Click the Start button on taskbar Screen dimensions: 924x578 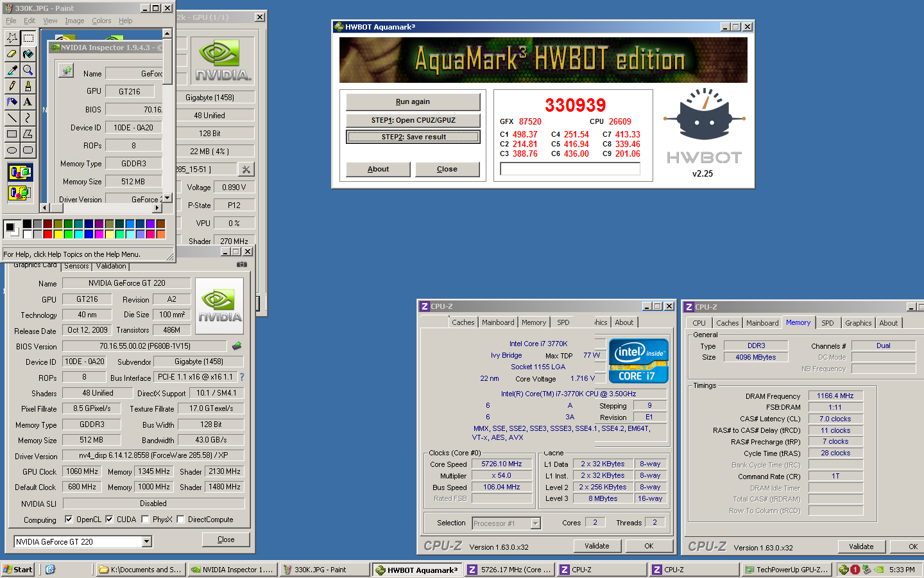click(18, 570)
